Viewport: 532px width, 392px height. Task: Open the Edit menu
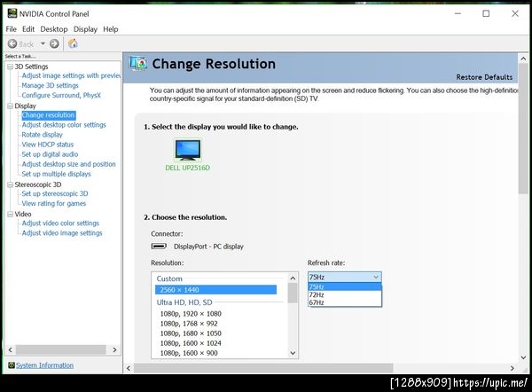tap(28, 29)
